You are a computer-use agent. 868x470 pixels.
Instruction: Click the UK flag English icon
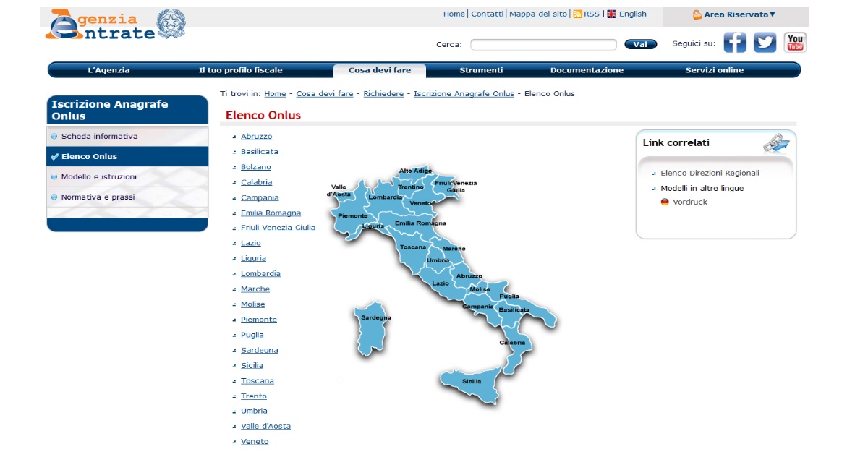[611, 14]
